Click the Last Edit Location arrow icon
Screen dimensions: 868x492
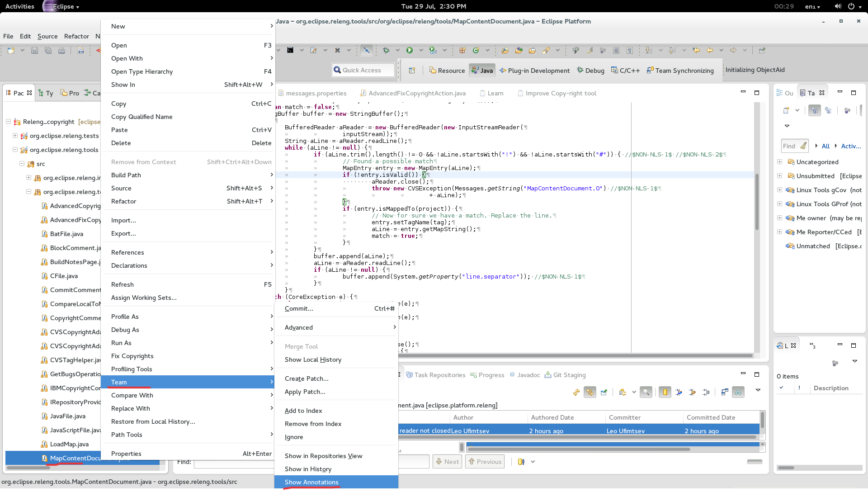click(x=696, y=50)
